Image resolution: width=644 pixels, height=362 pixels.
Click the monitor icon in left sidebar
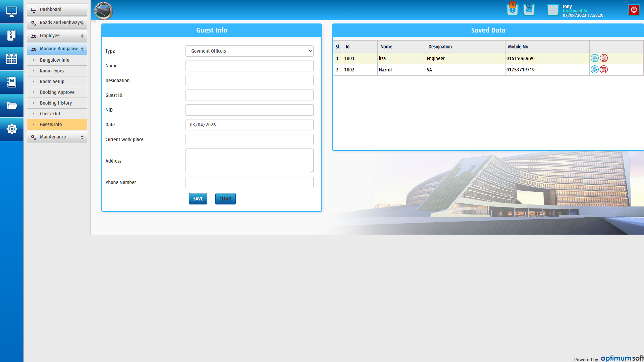click(x=11, y=12)
